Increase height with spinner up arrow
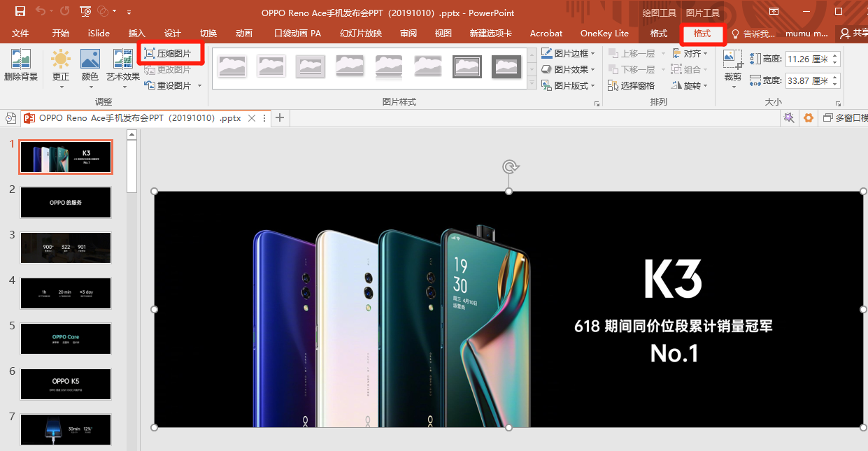Viewport: 868px width, 451px height. [x=835, y=55]
